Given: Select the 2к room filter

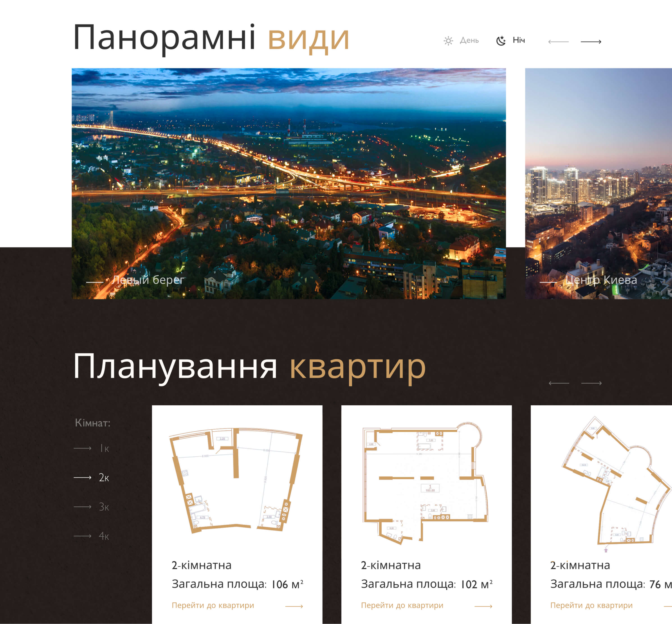Looking at the screenshot, I should click(x=104, y=478).
